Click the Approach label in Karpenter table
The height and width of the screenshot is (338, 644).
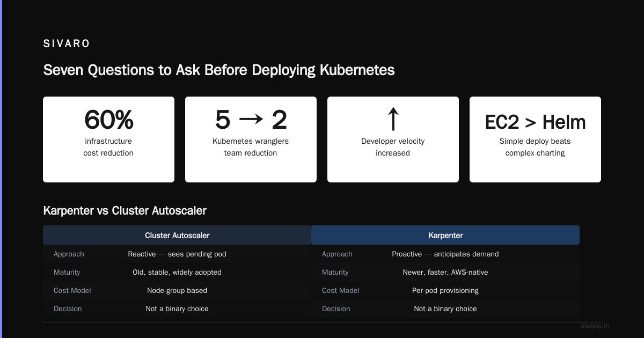[337, 254]
